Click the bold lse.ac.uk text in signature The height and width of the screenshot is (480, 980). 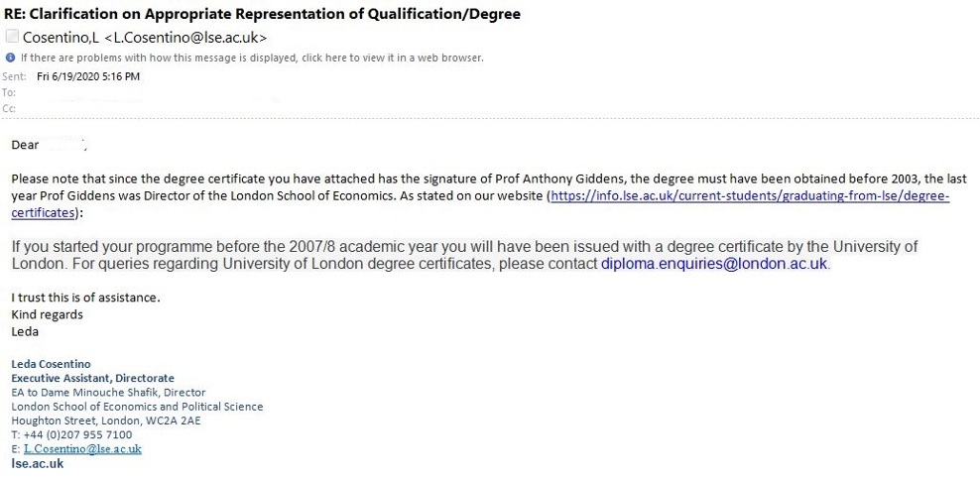38,463
